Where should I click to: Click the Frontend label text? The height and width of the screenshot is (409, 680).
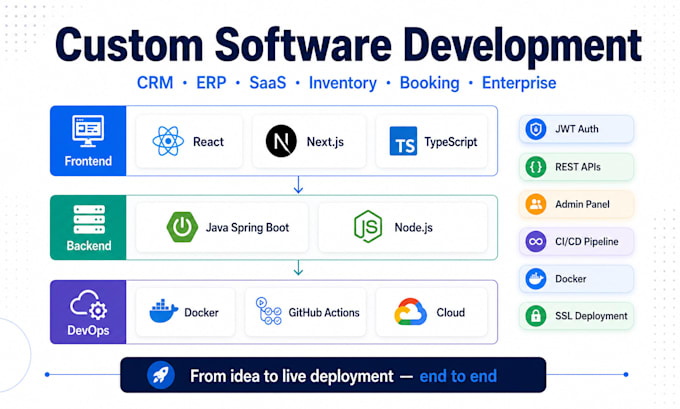(x=88, y=161)
